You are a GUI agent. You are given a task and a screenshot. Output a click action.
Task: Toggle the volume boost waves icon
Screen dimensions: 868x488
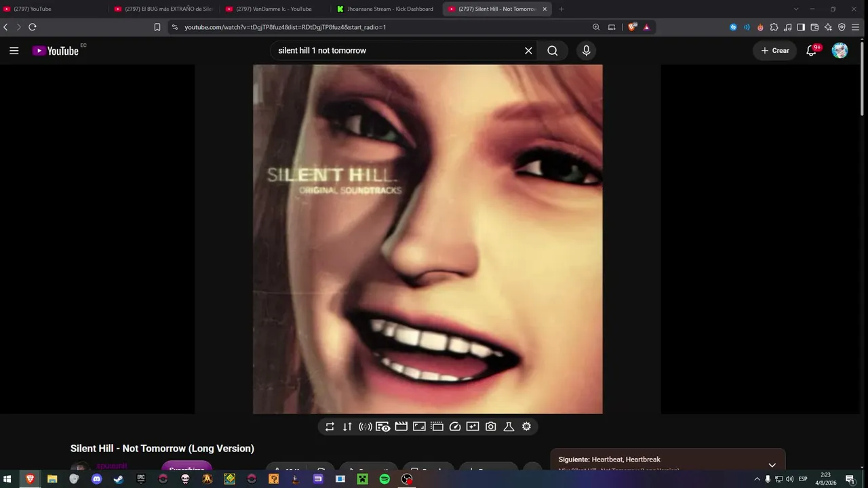365,426
